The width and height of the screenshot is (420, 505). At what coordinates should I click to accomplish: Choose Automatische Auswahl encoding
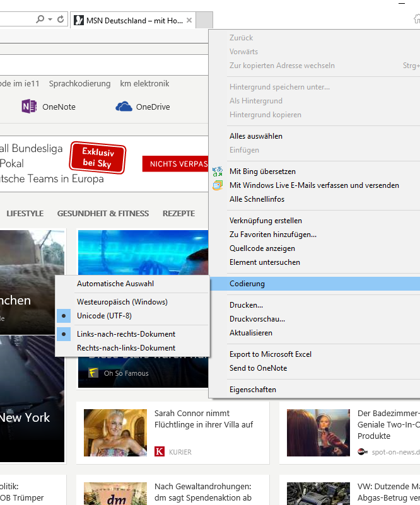[x=132, y=284]
